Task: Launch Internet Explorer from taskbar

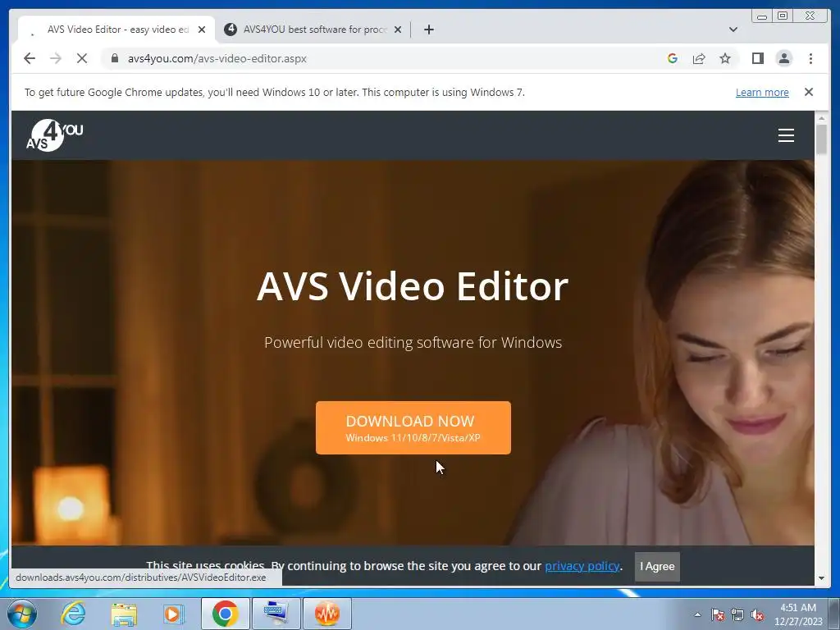Action: (73, 614)
